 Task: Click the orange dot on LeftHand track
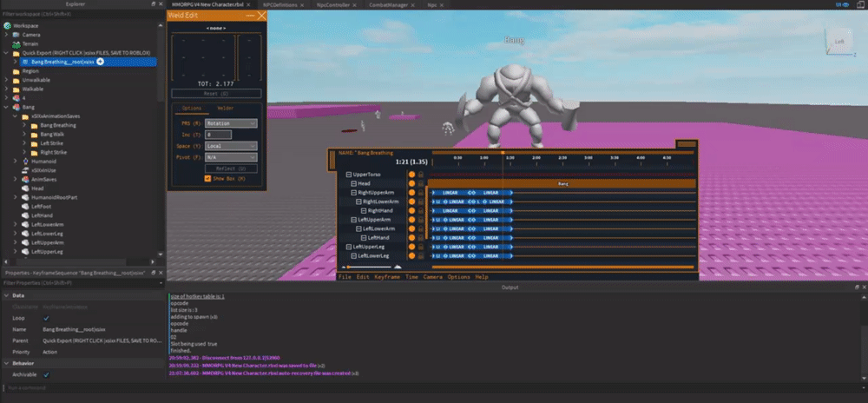pos(411,238)
